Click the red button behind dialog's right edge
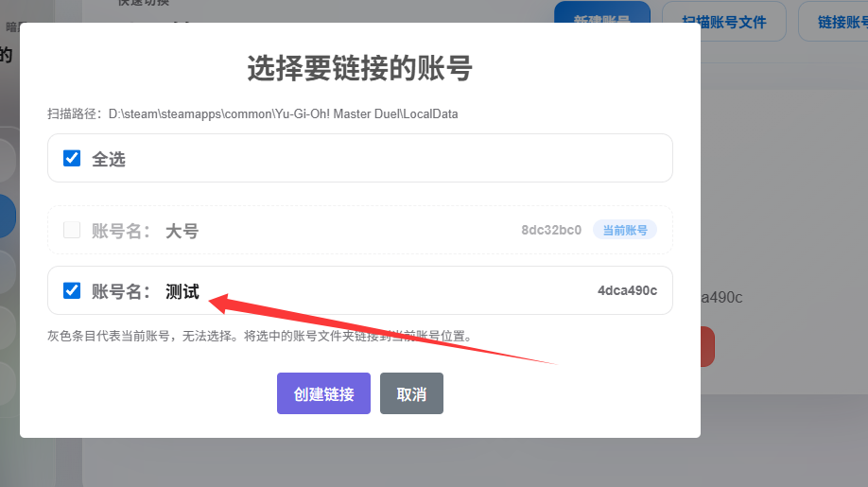868x487 pixels. (x=707, y=346)
